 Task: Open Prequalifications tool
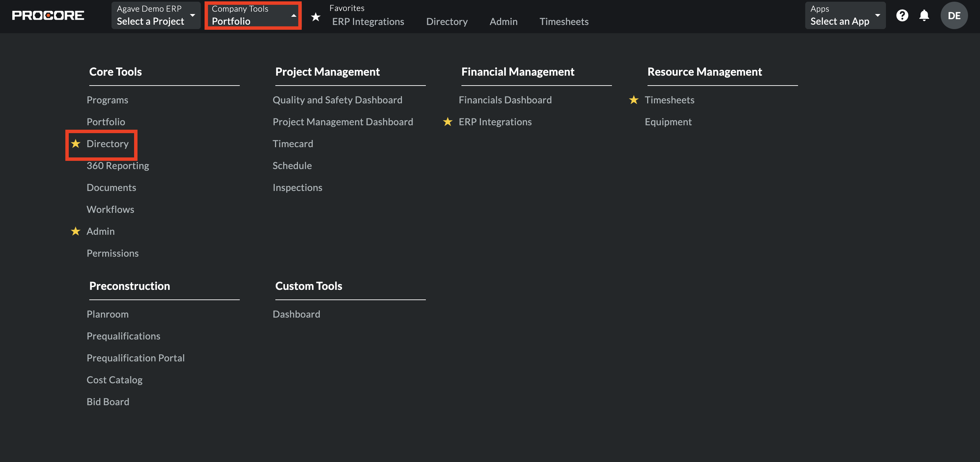(x=123, y=336)
